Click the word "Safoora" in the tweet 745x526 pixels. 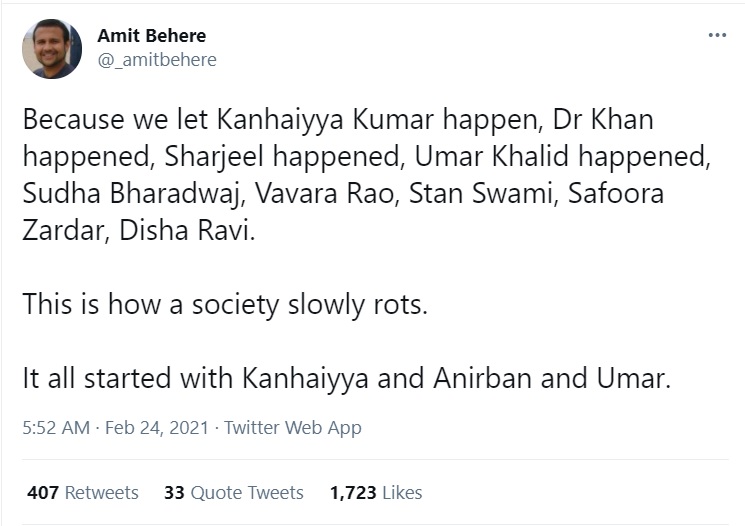(x=616, y=194)
